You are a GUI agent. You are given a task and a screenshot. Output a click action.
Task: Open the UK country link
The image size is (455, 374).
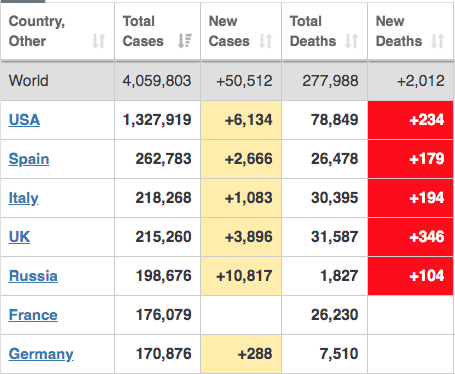pos(19,237)
